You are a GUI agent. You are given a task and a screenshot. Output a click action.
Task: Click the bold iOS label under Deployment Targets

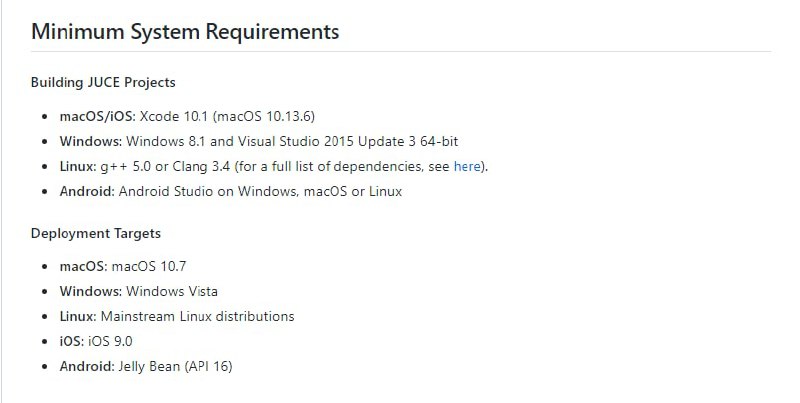pos(71,341)
